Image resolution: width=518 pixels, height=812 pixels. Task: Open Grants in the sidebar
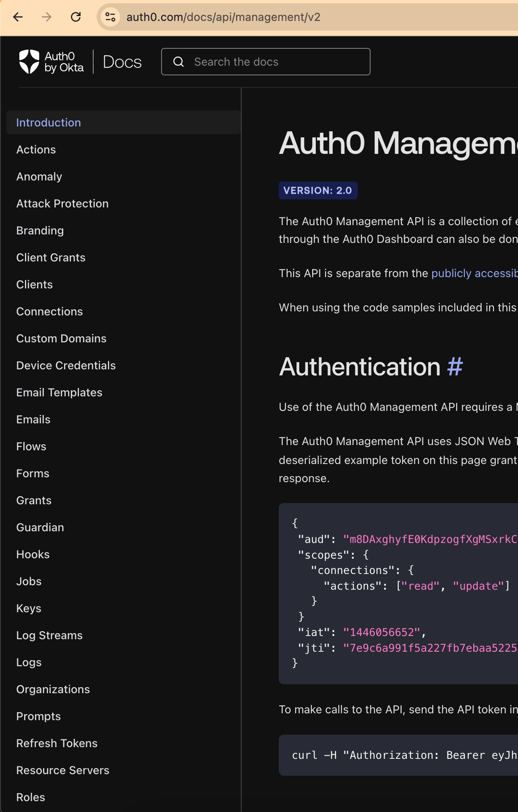pyautogui.click(x=34, y=500)
